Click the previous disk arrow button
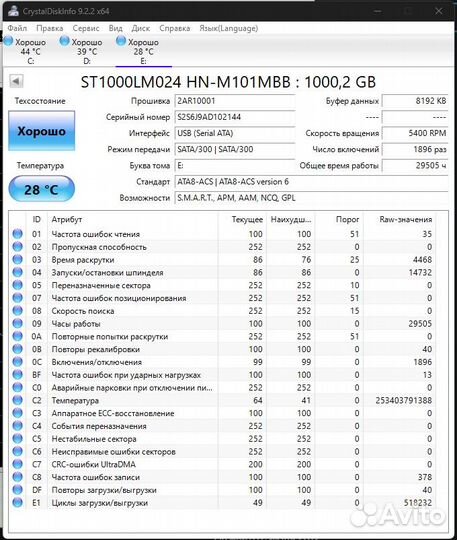The height and width of the screenshot is (540, 457). [x=16, y=81]
